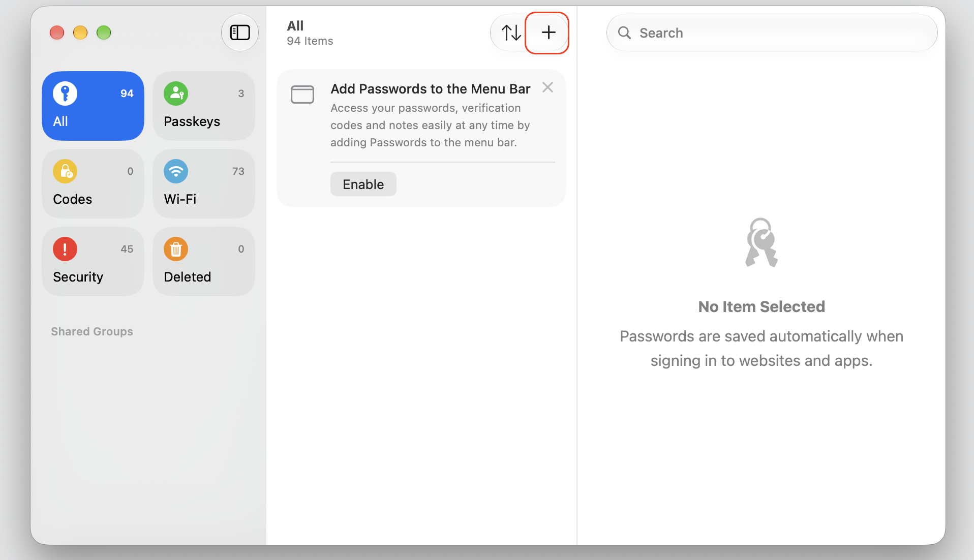Click the 94 Items count text
Image resolution: width=974 pixels, height=560 pixels.
tap(310, 41)
